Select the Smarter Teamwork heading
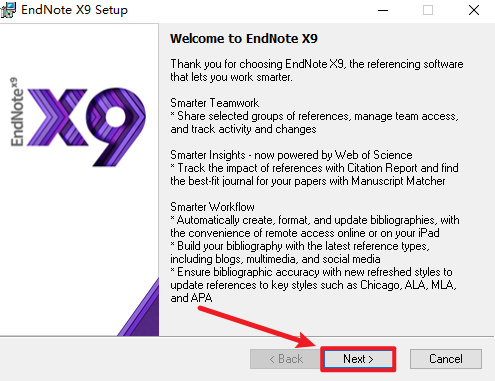 pos(214,103)
